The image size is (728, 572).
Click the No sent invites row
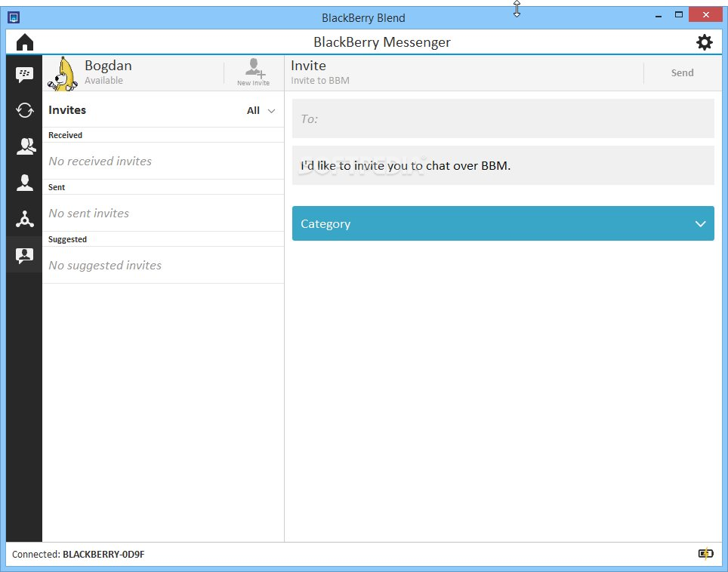coord(163,213)
